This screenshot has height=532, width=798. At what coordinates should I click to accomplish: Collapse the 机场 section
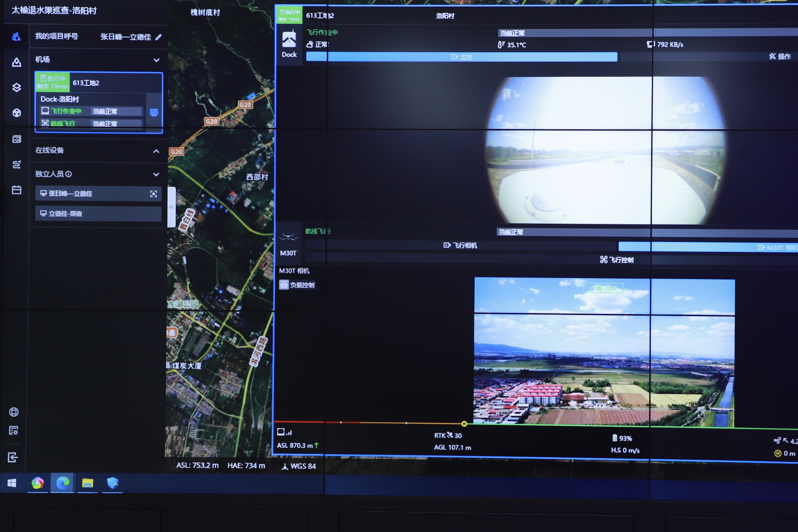click(156, 60)
